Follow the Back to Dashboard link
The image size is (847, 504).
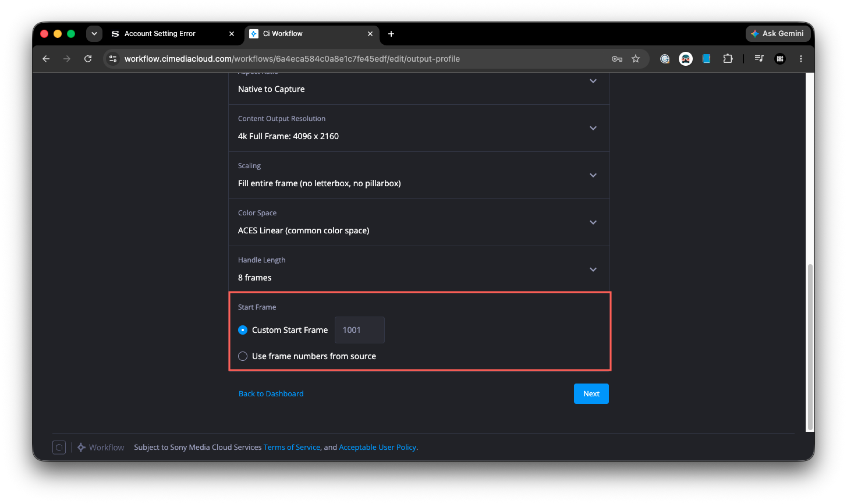(x=271, y=394)
